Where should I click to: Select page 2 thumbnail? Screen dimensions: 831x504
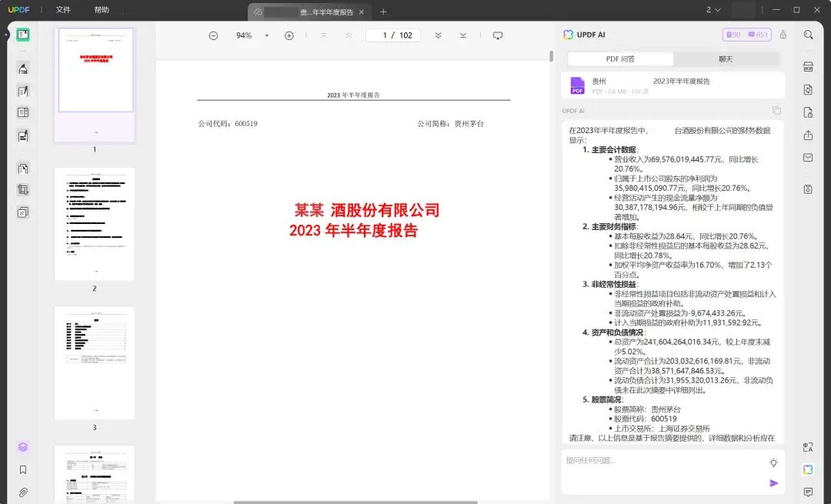(x=95, y=224)
